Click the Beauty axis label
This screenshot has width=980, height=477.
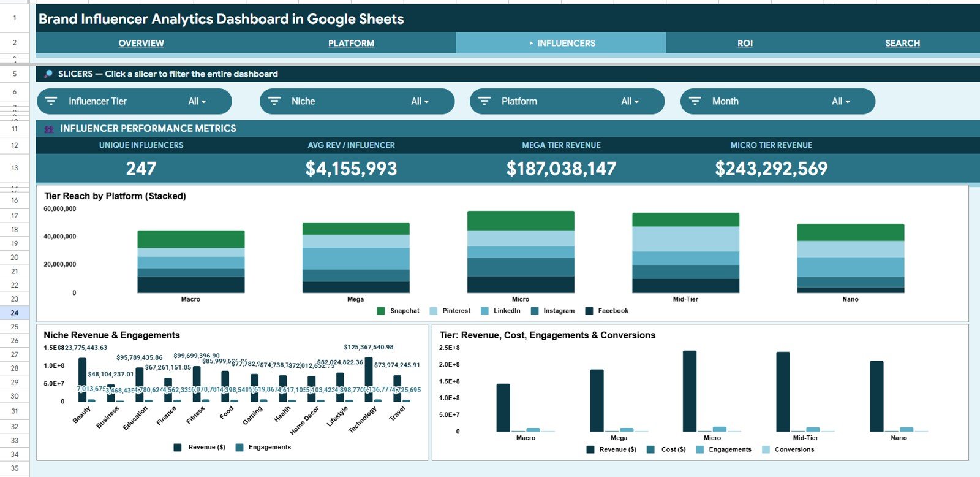tap(81, 414)
